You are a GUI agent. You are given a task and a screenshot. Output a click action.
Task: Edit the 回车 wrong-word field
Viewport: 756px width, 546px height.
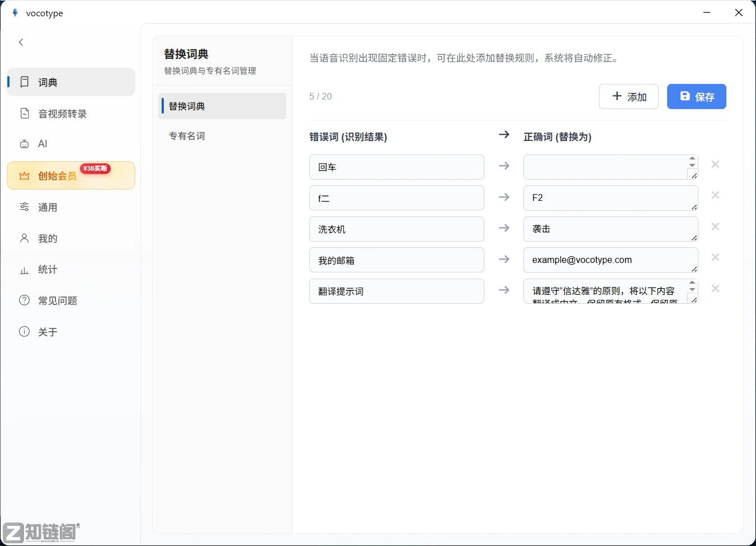click(x=396, y=167)
